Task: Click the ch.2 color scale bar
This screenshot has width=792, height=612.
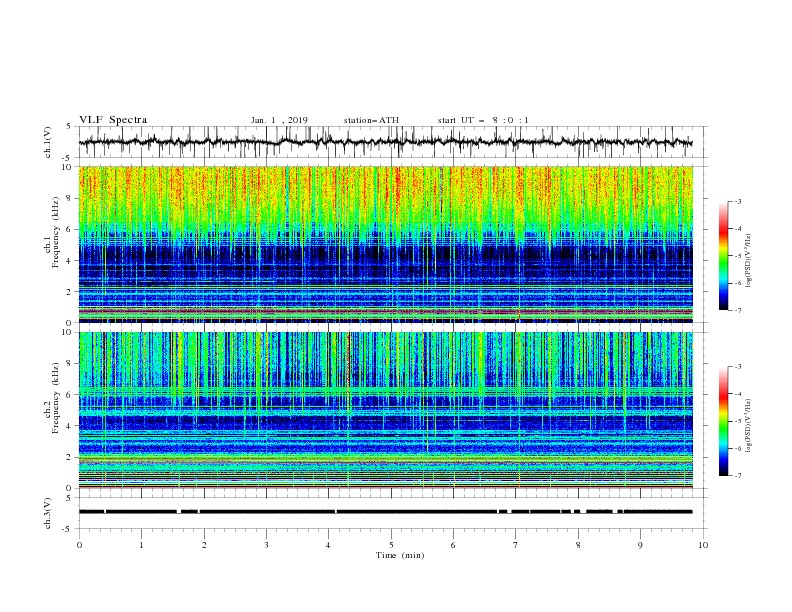Action: tap(723, 421)
